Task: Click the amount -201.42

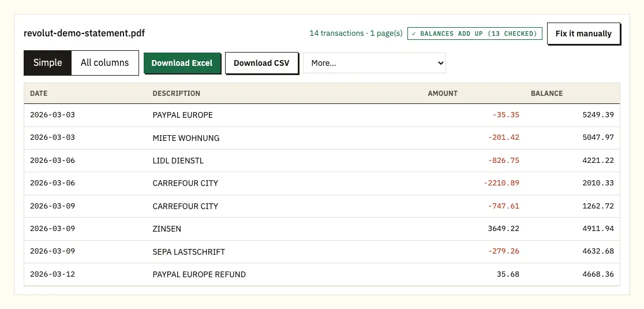Action: 504,137
